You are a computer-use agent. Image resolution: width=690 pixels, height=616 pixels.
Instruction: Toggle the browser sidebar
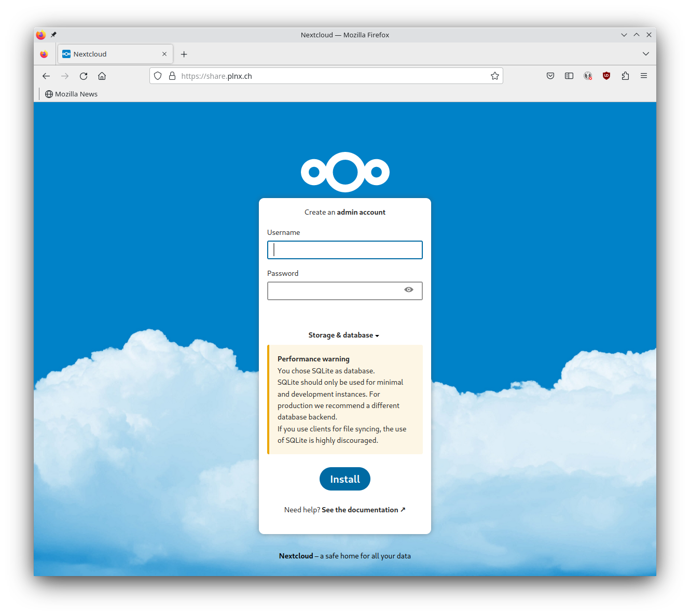click(569, 76)
